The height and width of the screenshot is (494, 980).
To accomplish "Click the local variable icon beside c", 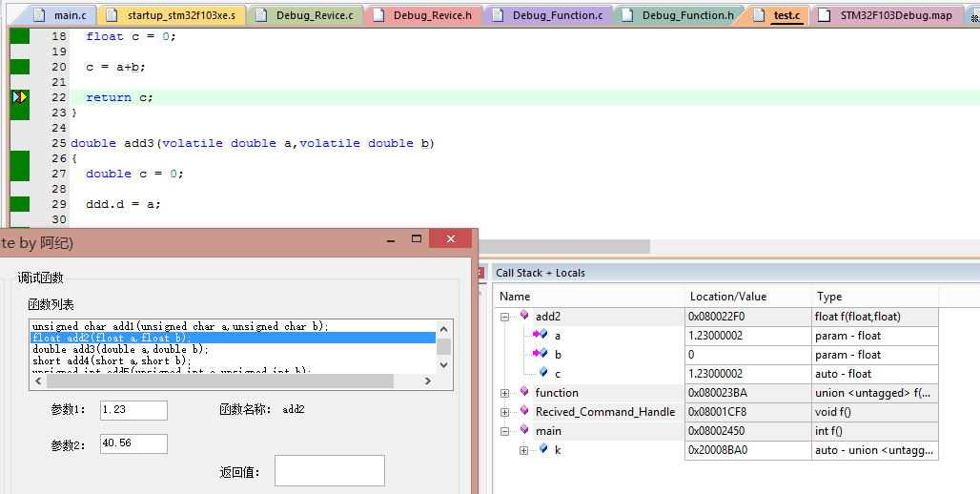I will click(542, 373).
